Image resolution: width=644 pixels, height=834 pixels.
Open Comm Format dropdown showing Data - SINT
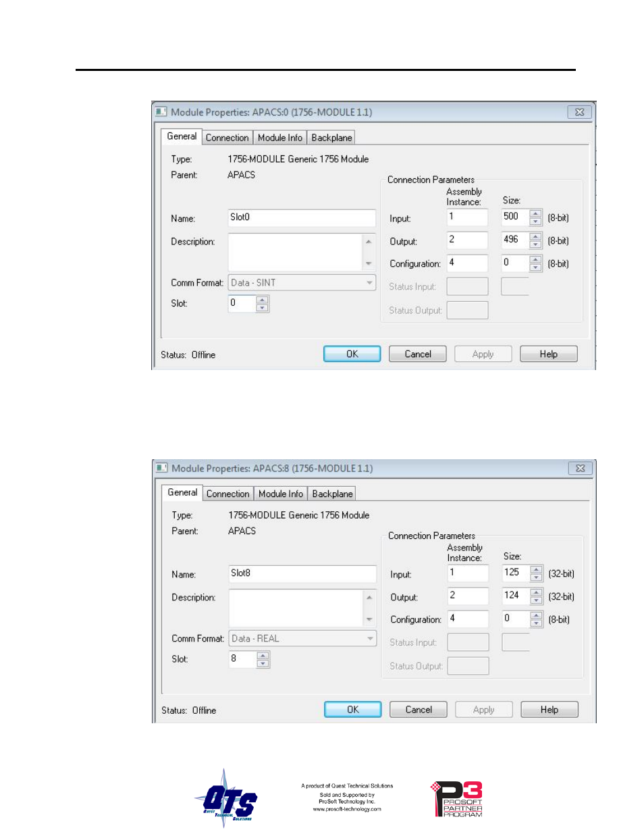click(302, 283)
